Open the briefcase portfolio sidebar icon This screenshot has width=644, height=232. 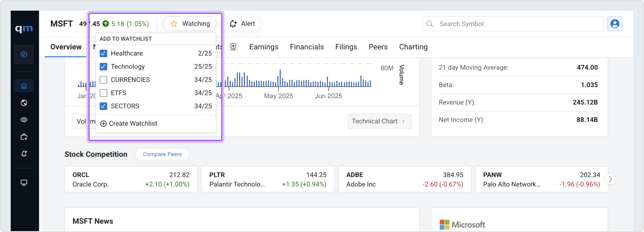24,137
